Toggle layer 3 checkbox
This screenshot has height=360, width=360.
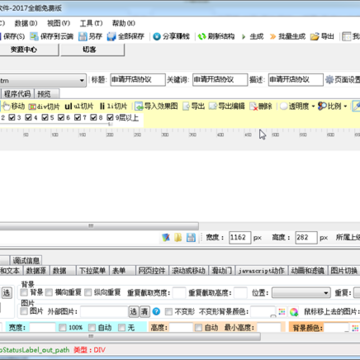click(12, 117)
